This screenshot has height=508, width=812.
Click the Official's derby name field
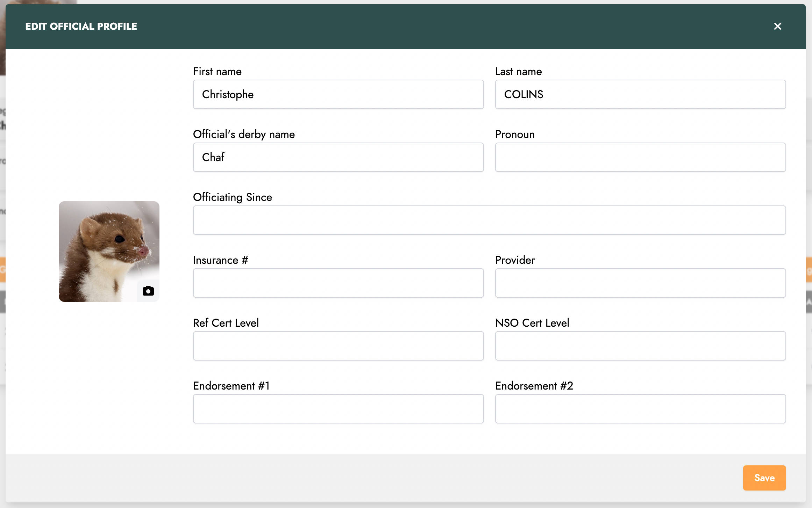pos(339,157)
